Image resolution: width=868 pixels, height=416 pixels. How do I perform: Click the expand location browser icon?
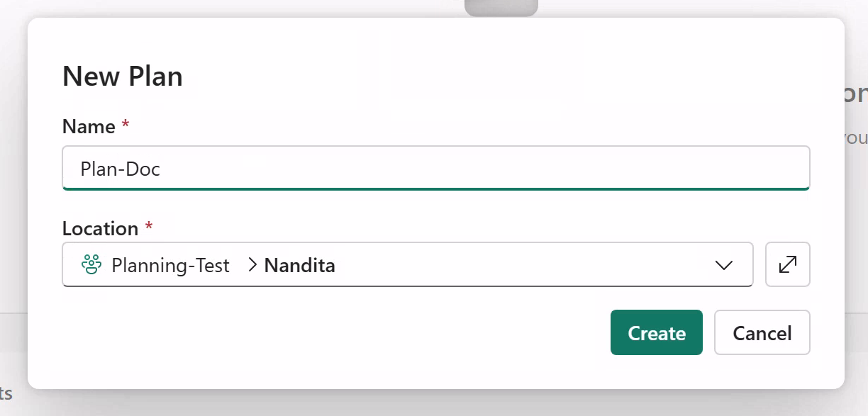787,265
